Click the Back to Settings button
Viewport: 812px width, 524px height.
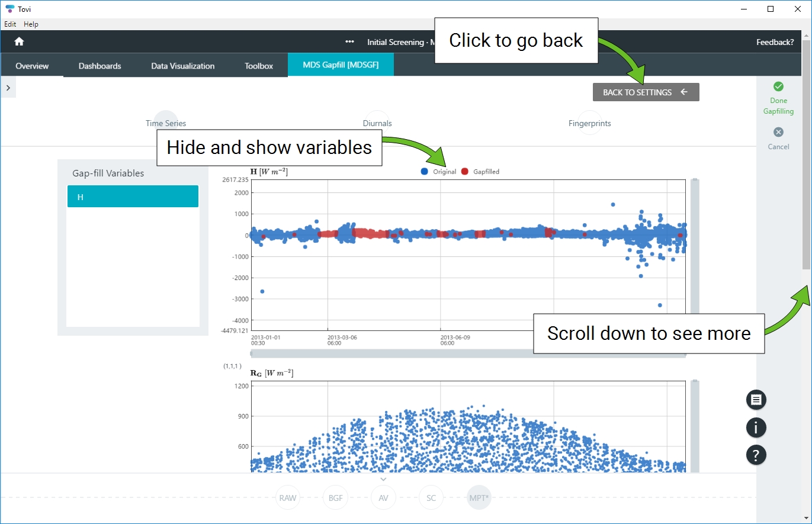[646, 92]
